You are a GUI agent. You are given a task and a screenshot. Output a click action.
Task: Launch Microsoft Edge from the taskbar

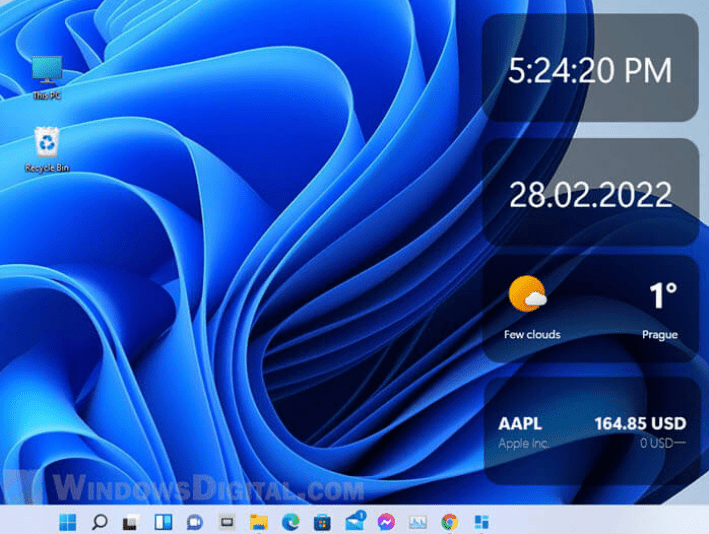tap(290, 521)
